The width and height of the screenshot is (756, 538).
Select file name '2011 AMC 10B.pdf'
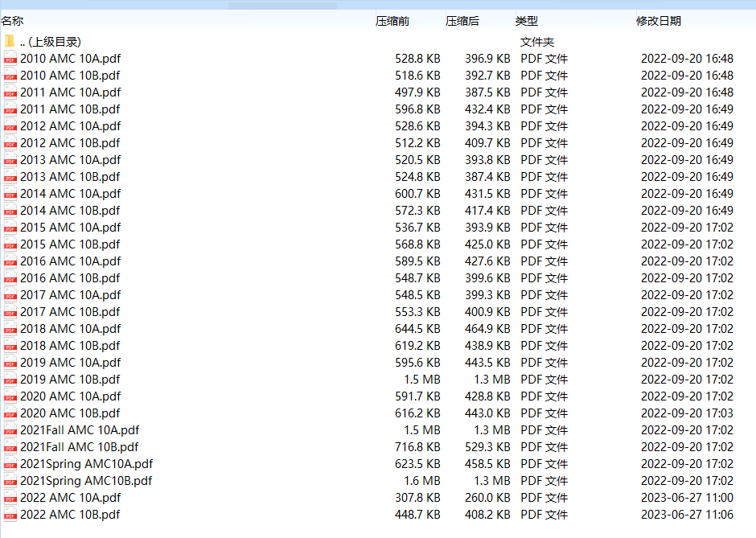70,109
